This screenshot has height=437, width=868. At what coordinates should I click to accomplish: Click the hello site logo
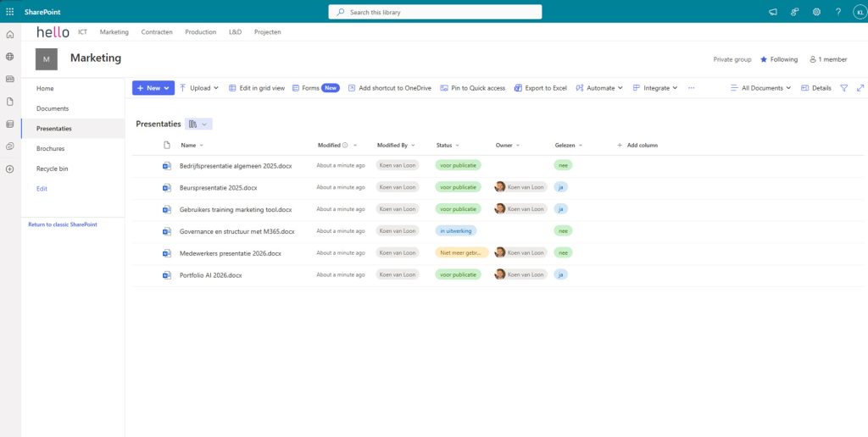click(x=53, y=32)
